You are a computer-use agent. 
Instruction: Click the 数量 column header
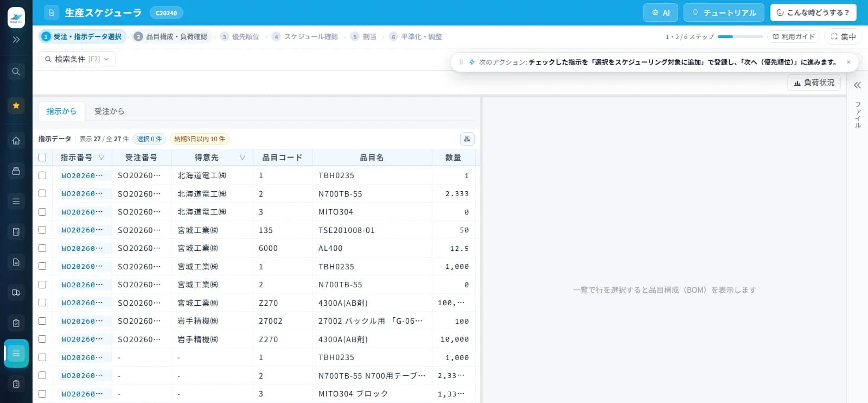coord(453,158)
